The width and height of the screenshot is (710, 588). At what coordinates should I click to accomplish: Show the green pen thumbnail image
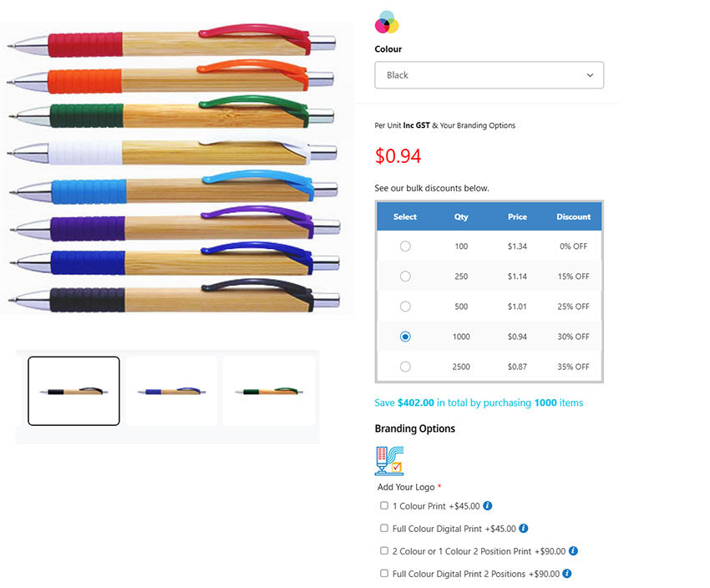[269, 391]
